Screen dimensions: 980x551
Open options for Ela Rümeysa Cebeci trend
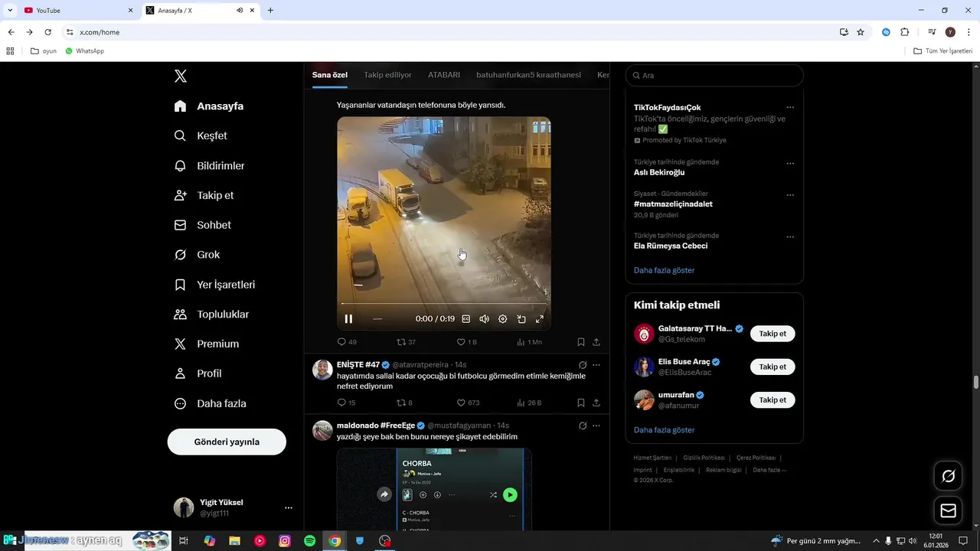(x=790, y=237)
